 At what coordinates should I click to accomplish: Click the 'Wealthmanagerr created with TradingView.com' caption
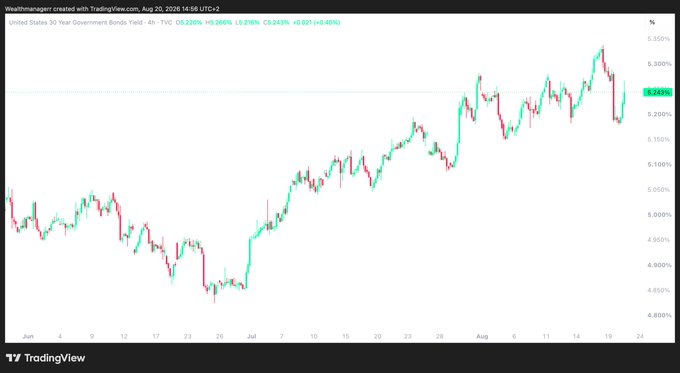72,9
